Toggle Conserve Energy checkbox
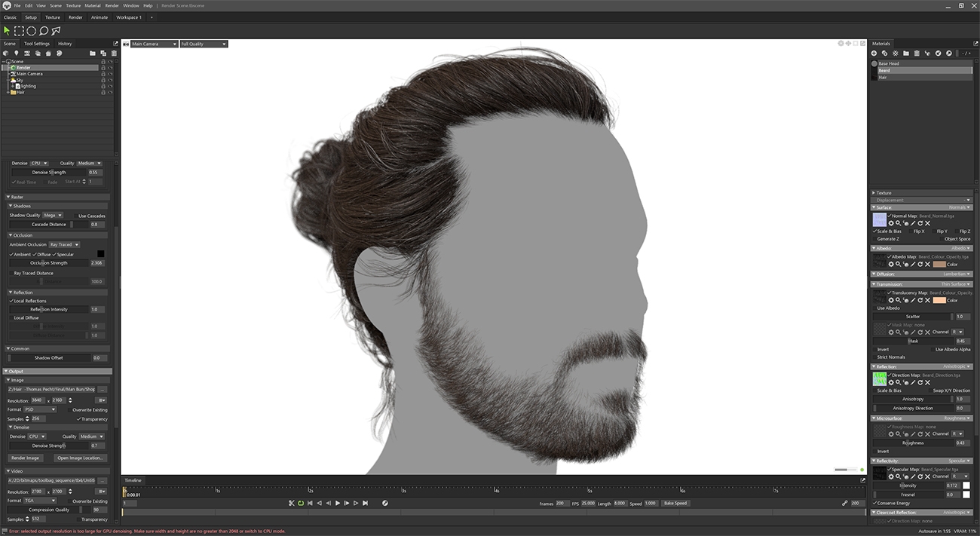The image size is (980, 536). point(874,503)
